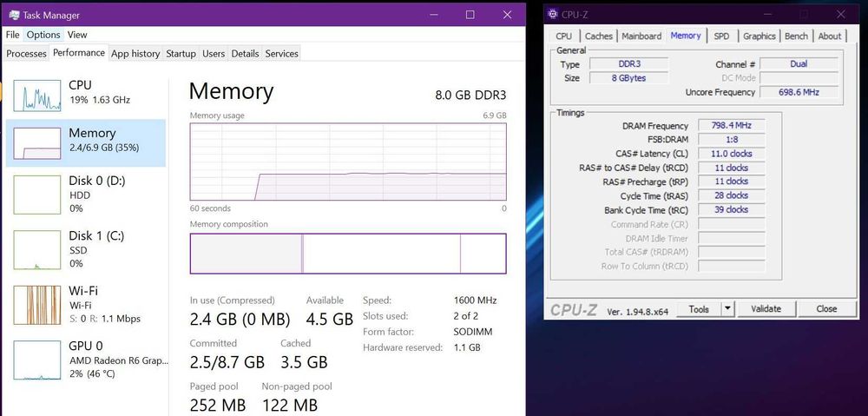Open the Mainboard tab in CPU-Z
Viewport: 868px width, 416px height.
coord(641,36)
